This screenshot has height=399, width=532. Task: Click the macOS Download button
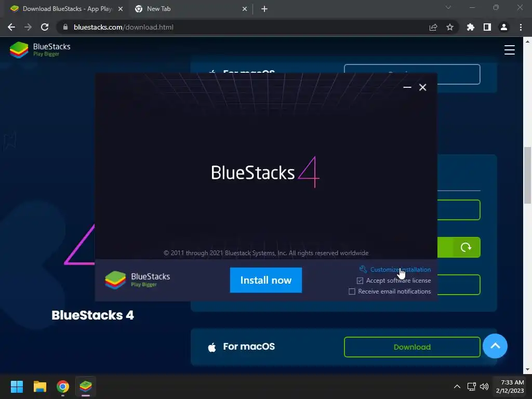(x=412, y=347)
